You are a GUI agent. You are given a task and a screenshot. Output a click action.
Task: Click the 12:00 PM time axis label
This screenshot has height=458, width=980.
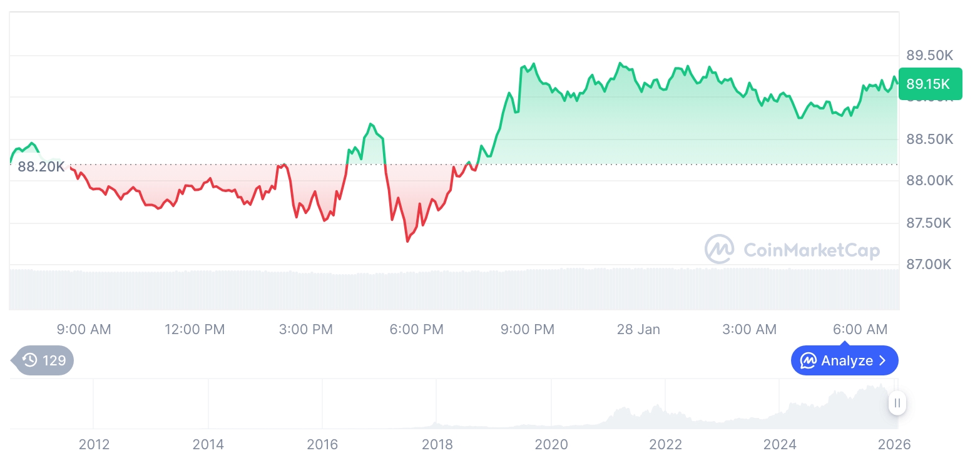195,329
